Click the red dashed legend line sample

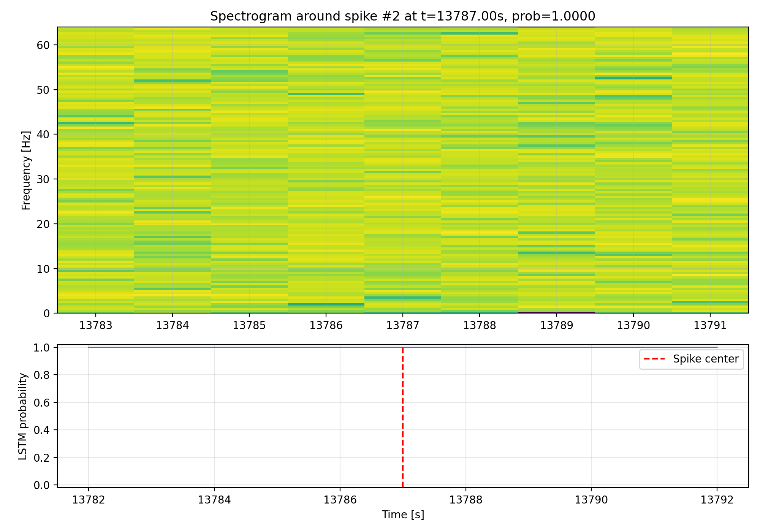(654, 359)
